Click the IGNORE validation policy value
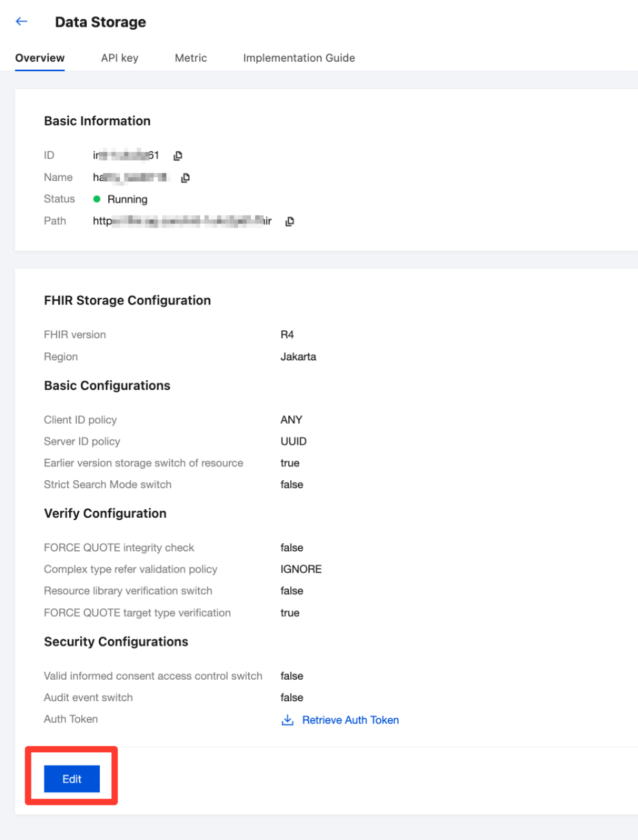This screenshot has height=840, width=638. coord(301,569)
